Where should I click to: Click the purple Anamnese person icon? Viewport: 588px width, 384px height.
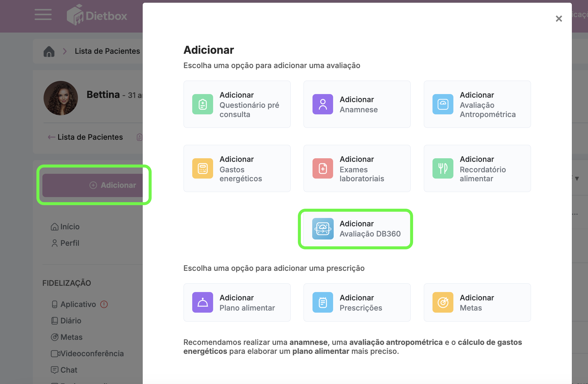[x=323, y=104]
